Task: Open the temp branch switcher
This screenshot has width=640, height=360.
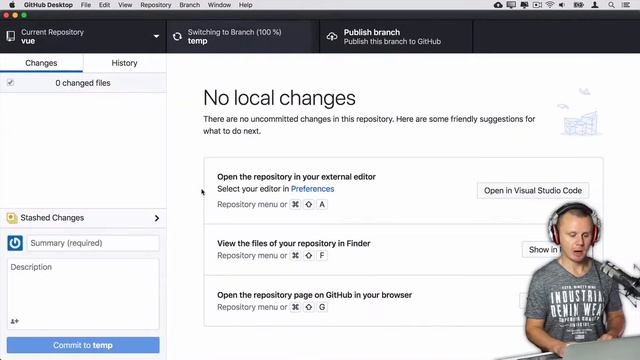Action: coord(243,37)
